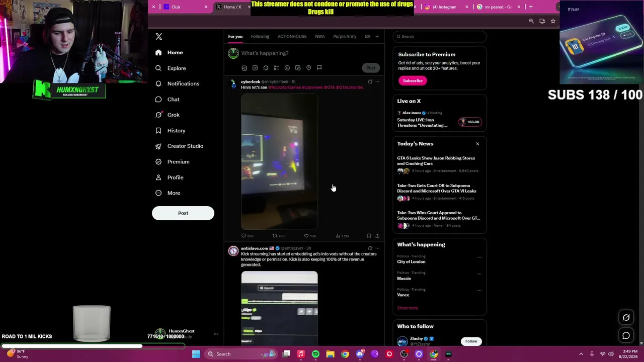This screenshot has height=362, width=644.
Task: Dismiss the Today's News panel
Action: (x=477, y=144)
